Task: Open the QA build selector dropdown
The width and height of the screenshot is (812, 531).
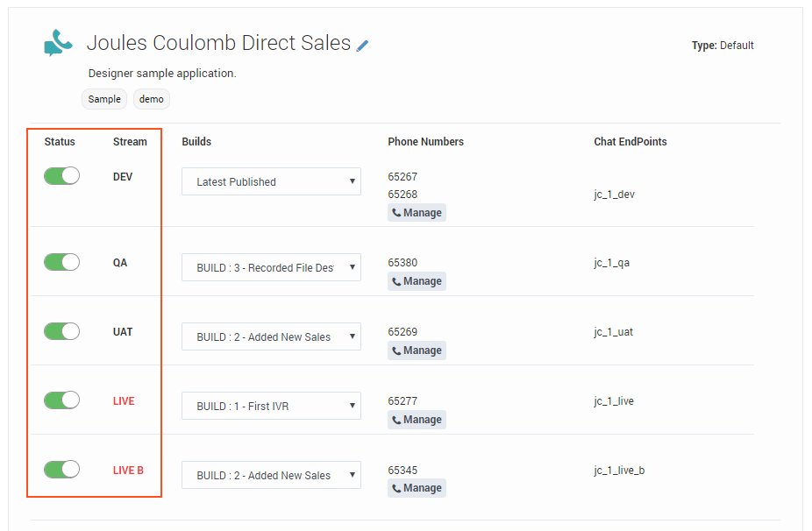Action: [x=271, y=267]
